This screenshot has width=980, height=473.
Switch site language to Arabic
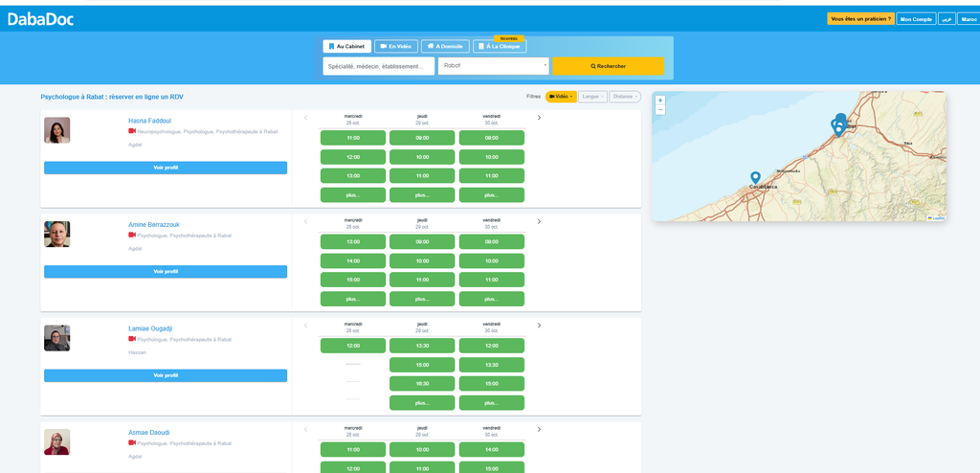coord(947,19)
